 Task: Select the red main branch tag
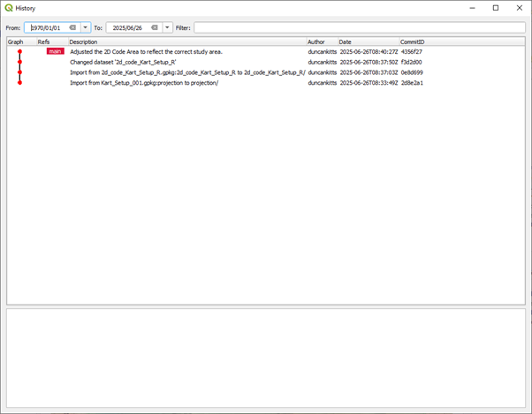[x=55, y=52]
